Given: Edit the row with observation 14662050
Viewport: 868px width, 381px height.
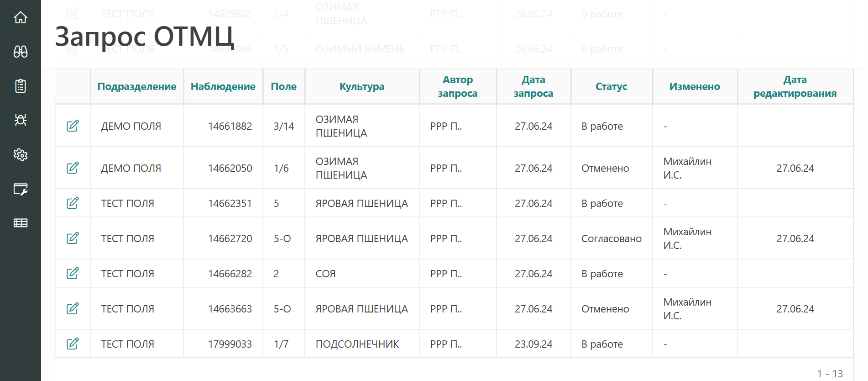Looking at the screenshot, I should (x=73, y=168).
